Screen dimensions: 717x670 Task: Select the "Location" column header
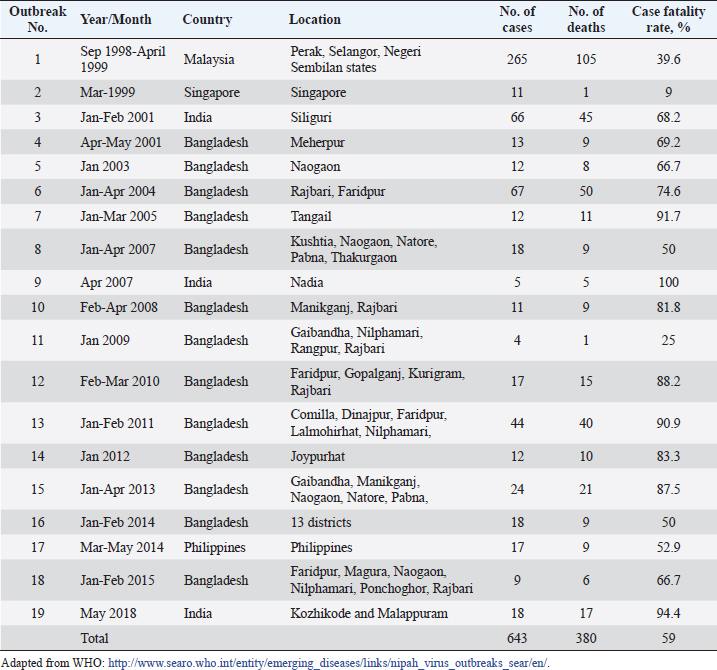(x=314, y=19)
